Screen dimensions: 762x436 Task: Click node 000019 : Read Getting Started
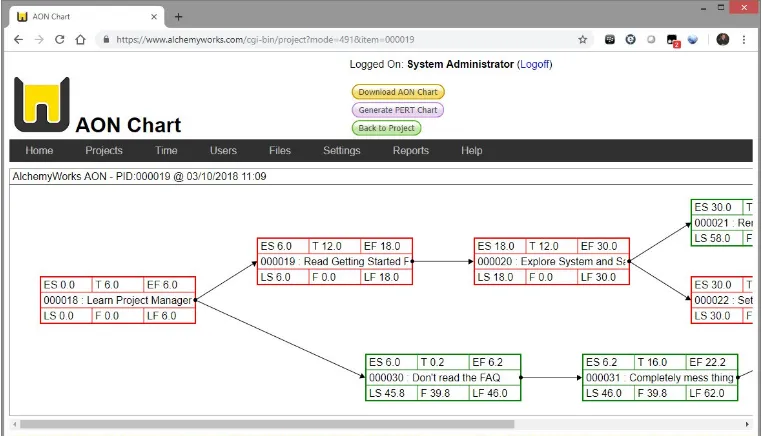click(335, 262)
